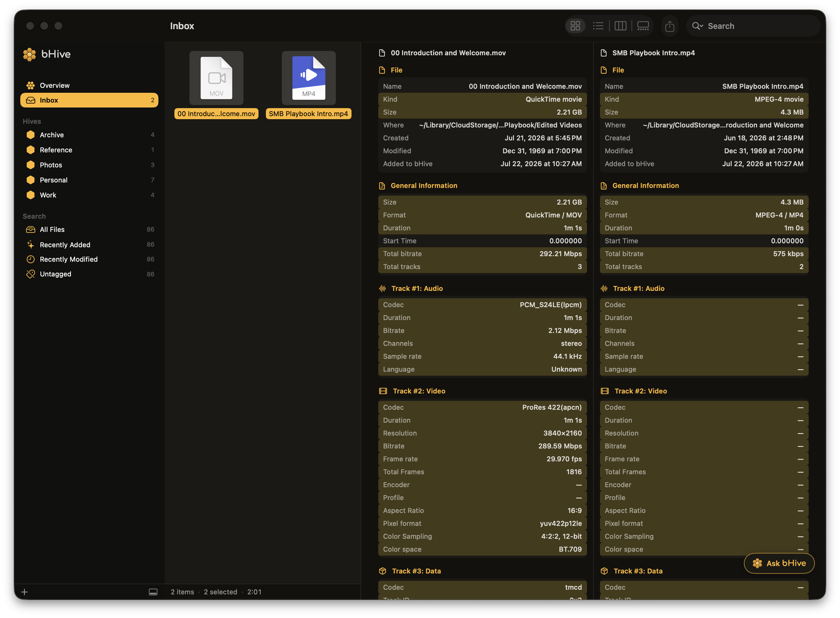
Task: Click the 292.21 Mbps total bitrate value
Action: click(x=560, y=254)
